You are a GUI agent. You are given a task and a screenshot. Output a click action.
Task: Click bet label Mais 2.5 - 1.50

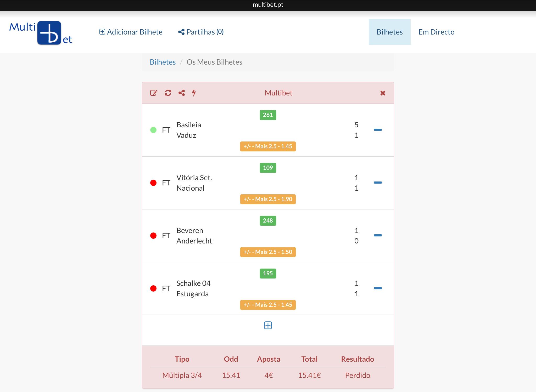coord(268,252)
